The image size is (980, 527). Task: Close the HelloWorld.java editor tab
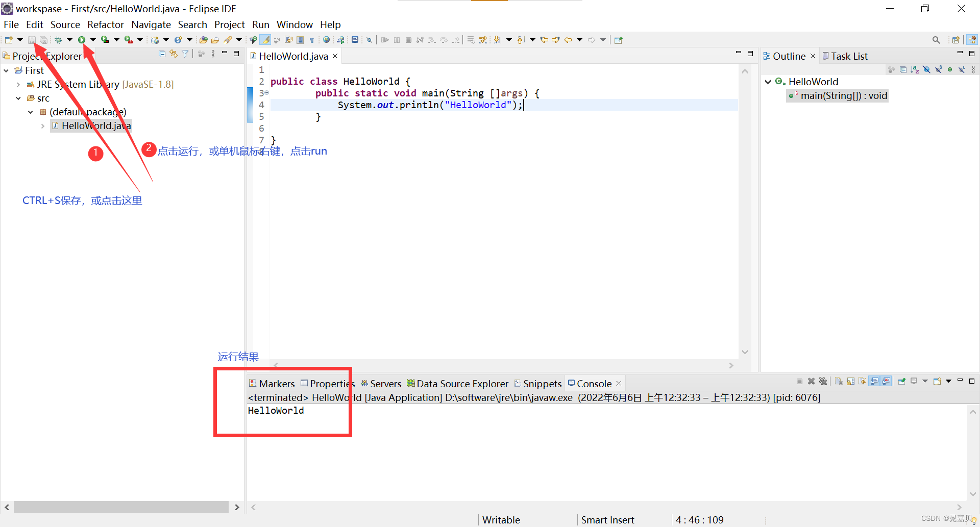pos(335,56)
